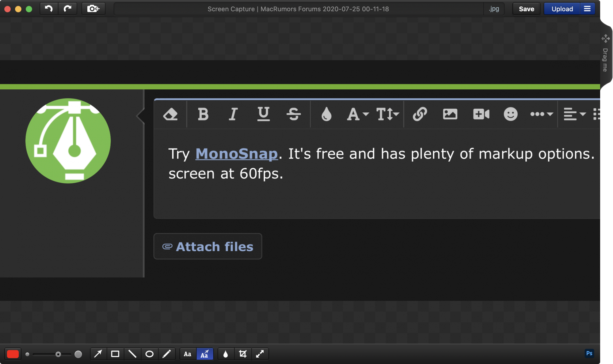Select the Aa text tool
Viewport: 613px width, 364px height.
[188, 354]
